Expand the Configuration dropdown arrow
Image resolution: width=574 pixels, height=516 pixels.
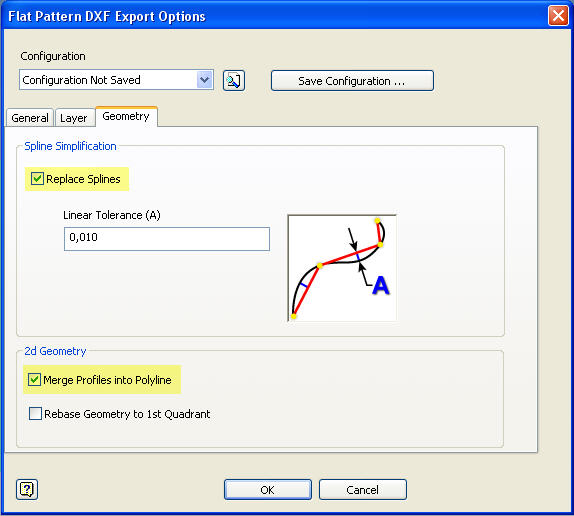pyautogui.click(x=205, y=80)
